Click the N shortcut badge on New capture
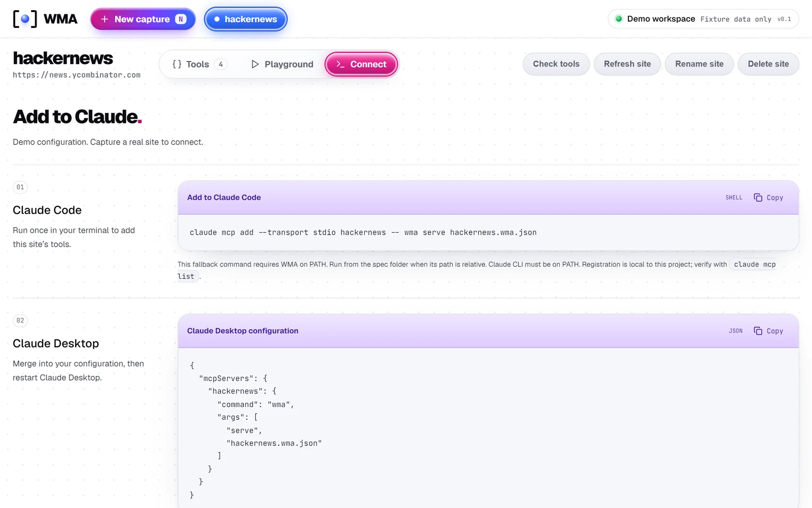Image resolution: width=812 pixels, height=508 pixels. tap(181, 19)
